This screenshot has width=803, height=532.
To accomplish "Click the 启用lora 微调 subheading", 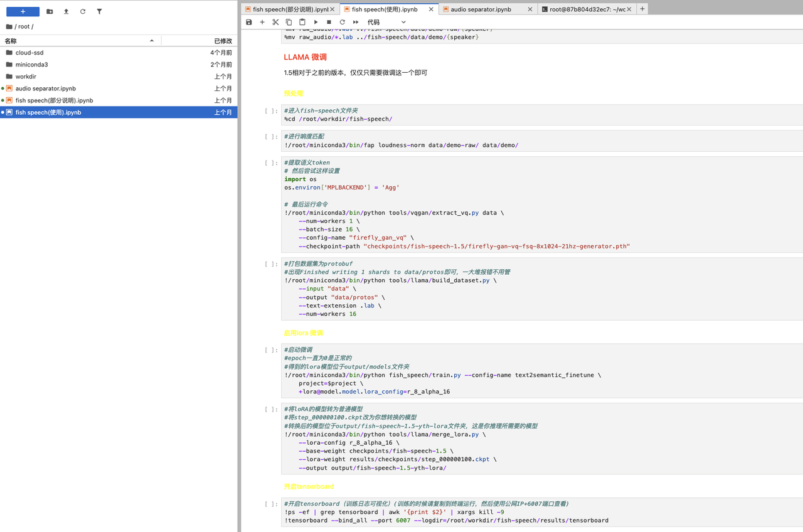I will coord(304,333).
